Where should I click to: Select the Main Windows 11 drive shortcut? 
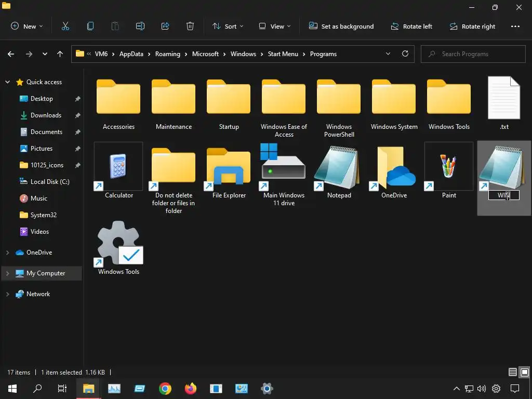[x=284, y=175]
